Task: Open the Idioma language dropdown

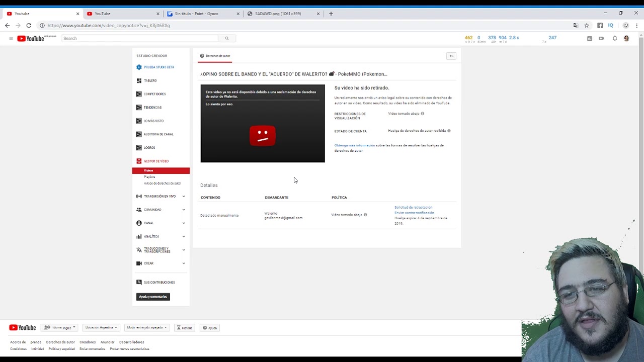Action: point(60,327)
